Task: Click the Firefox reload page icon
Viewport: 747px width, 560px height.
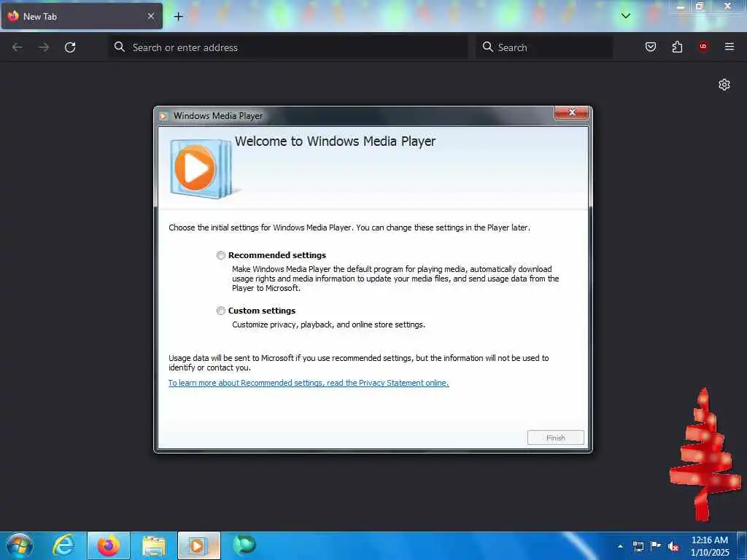Action: [70, 47]
